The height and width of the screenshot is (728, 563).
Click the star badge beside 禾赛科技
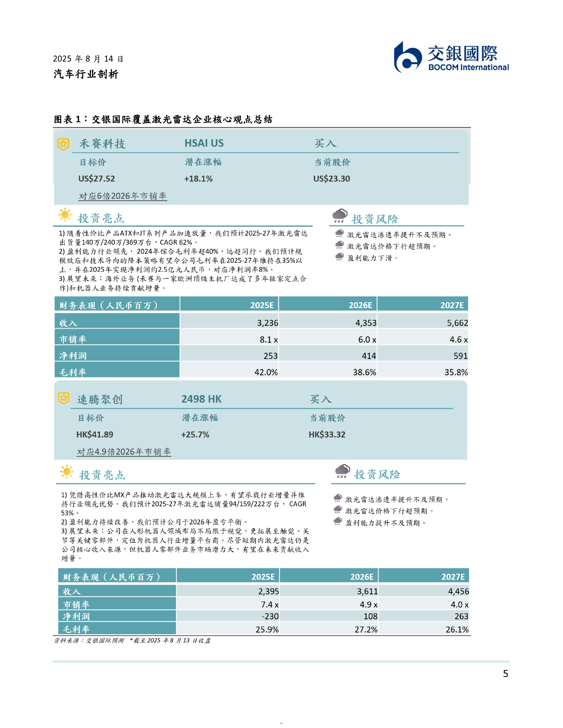tap(63, 144)
